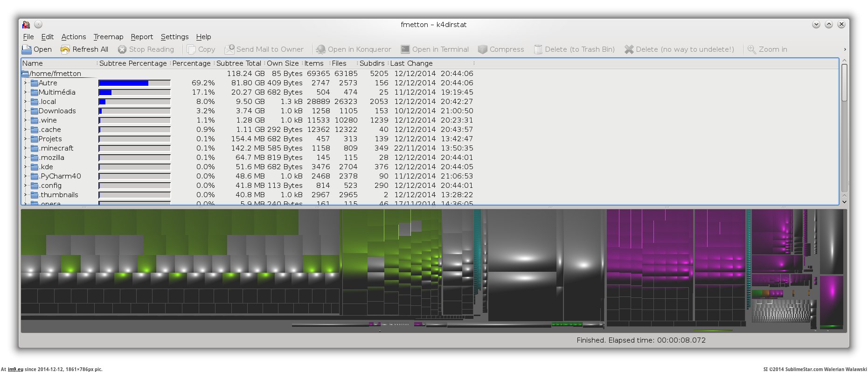Screen dimensions: 868x372
Task: Open the Report menu
Action: point(142,37)
